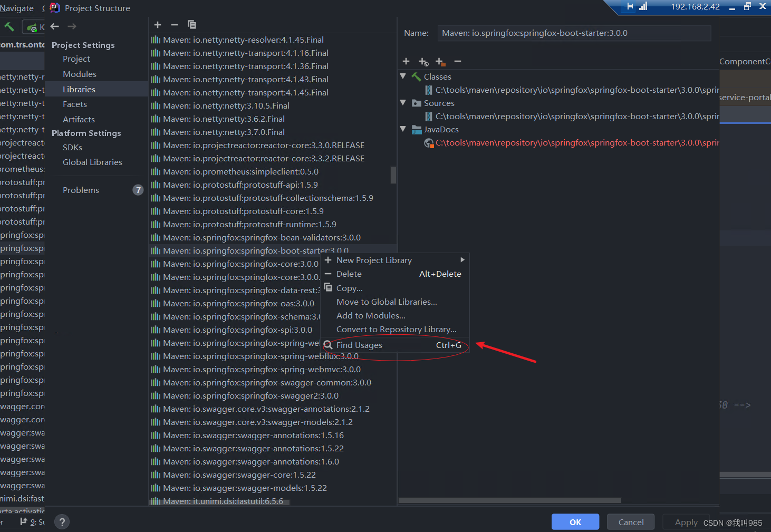Screen dimensions: 771x532
Task: Click the OK button
Action: pyautogui.click(x=575, y=522)
